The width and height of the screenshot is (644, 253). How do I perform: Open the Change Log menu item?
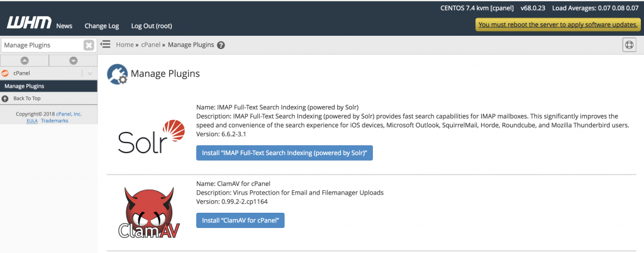point(101,26)
